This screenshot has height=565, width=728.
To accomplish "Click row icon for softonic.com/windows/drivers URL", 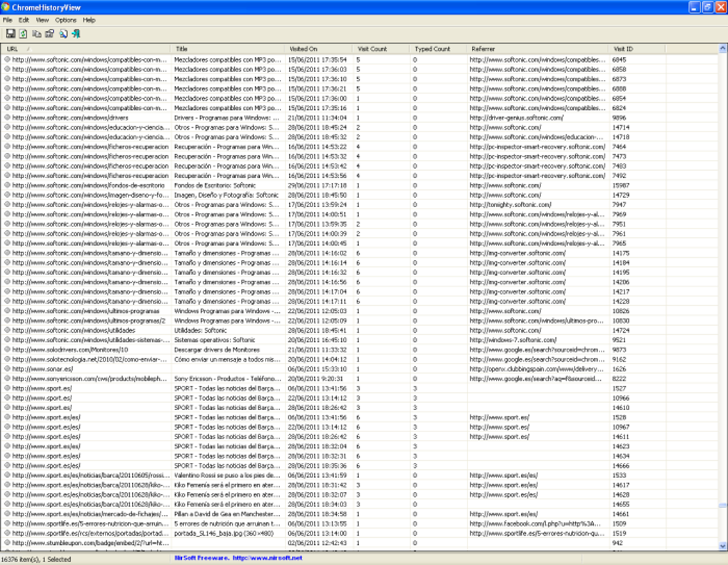I will (7, 118).
